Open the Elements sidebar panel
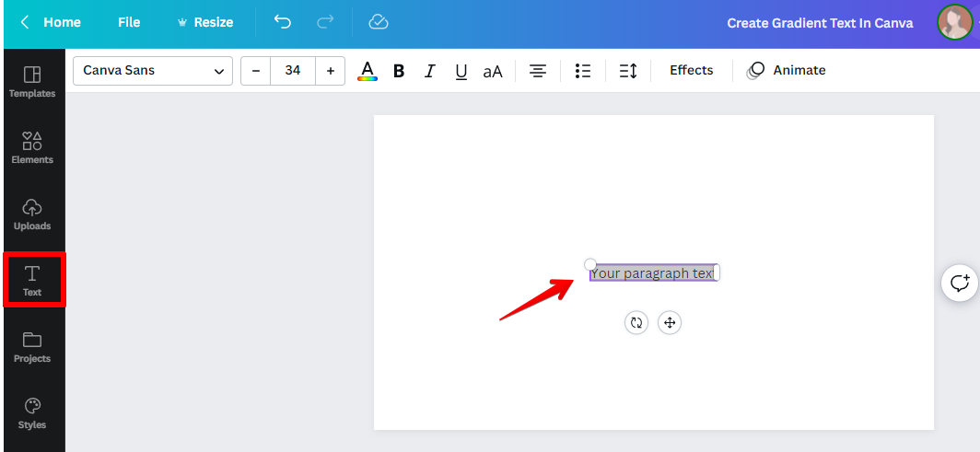 (32, 147)
